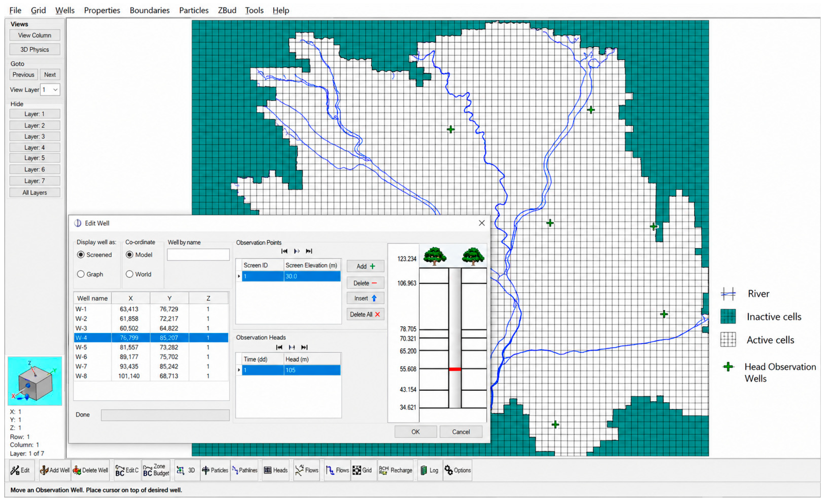Open the Options gear tool
The image size is (827, 504).
click(x=458, y=470)
